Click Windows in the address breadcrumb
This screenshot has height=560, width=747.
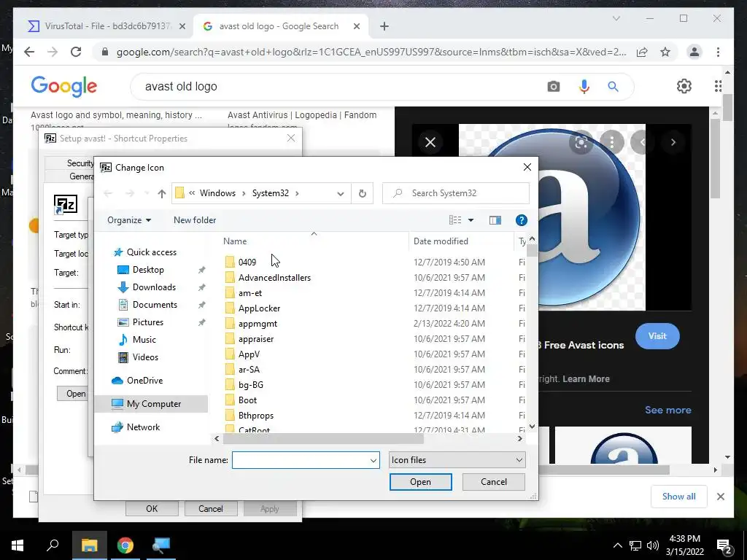coord(217,193)
